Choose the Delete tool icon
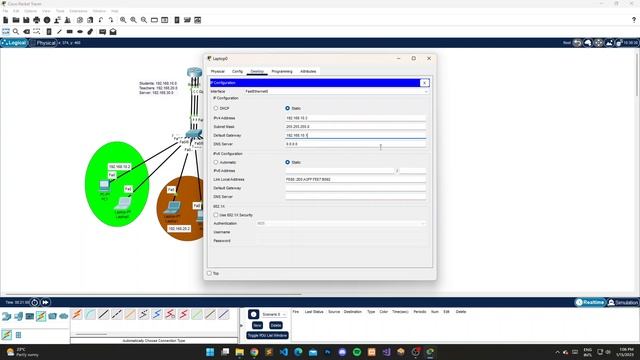 [27, 31]
